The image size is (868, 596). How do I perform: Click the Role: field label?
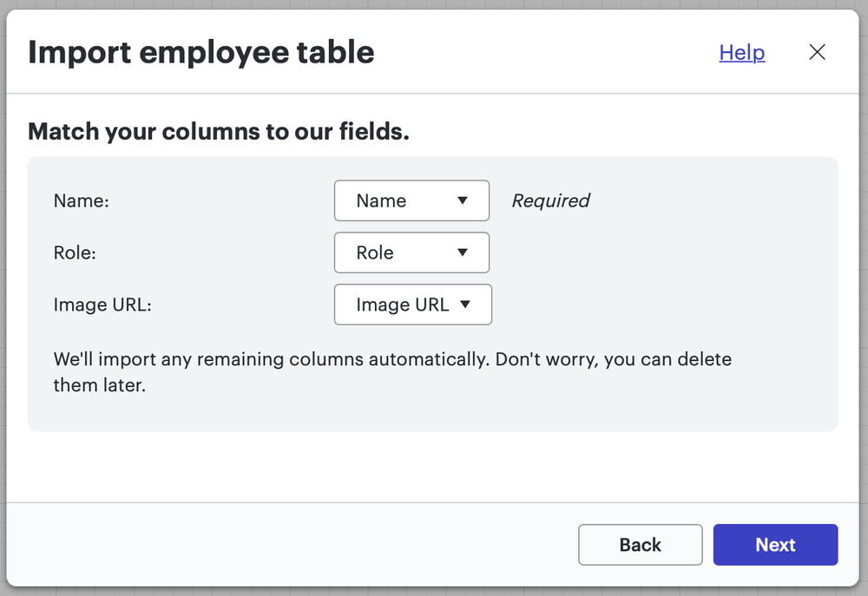(76, 252)
